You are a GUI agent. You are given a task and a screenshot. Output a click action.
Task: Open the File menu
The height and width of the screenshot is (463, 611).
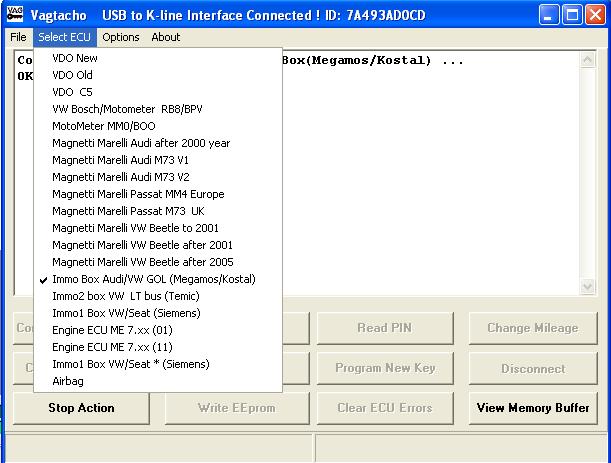click(18, 37)
